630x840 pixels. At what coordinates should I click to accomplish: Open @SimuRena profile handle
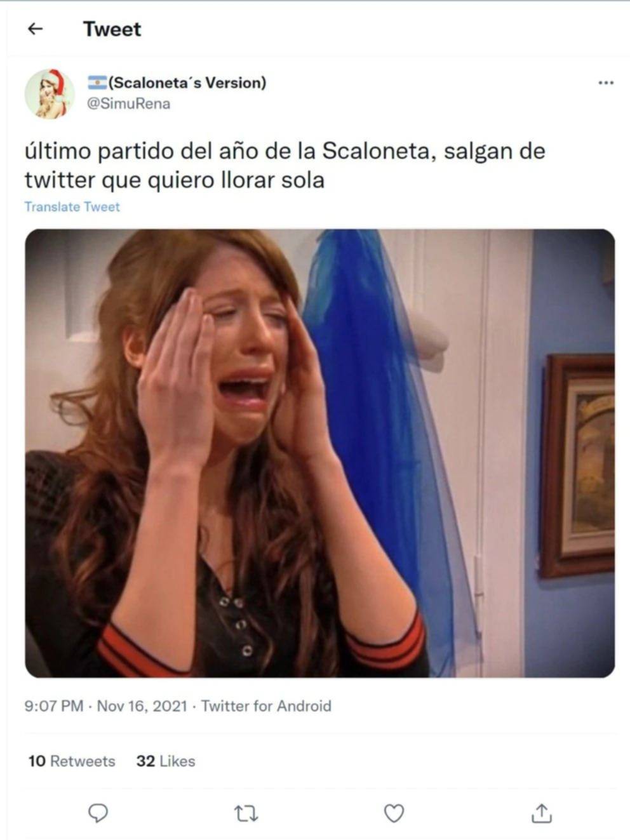(x=128, y=103)
